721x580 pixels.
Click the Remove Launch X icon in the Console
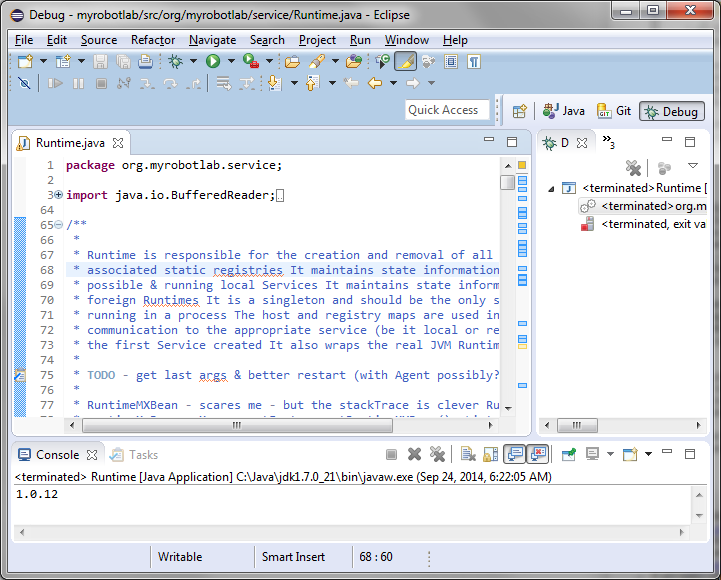414,454
